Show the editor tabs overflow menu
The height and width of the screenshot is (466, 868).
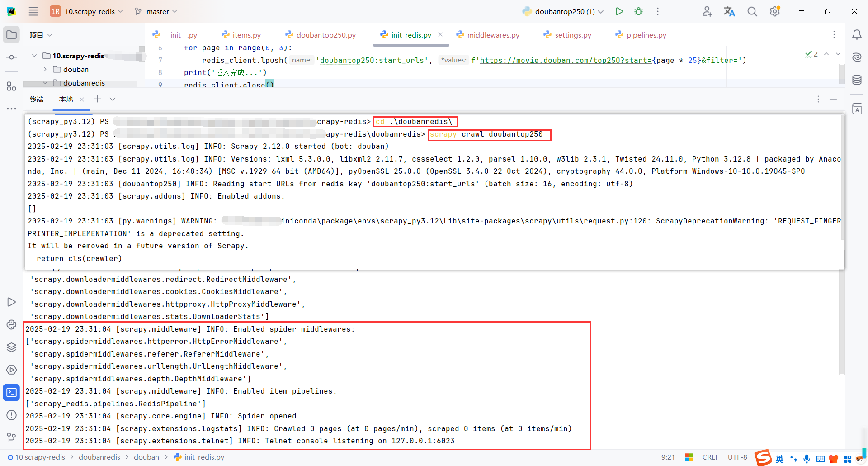pos(834,35)
